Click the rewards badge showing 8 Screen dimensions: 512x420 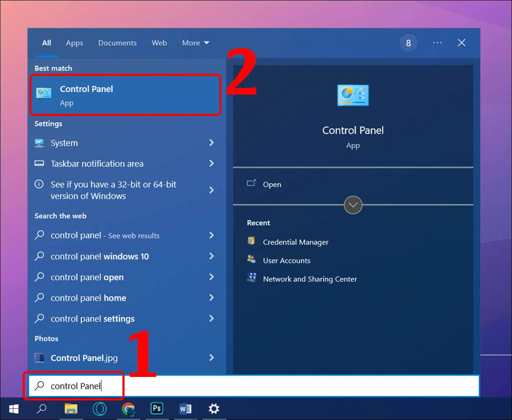(x=408, y=43)
